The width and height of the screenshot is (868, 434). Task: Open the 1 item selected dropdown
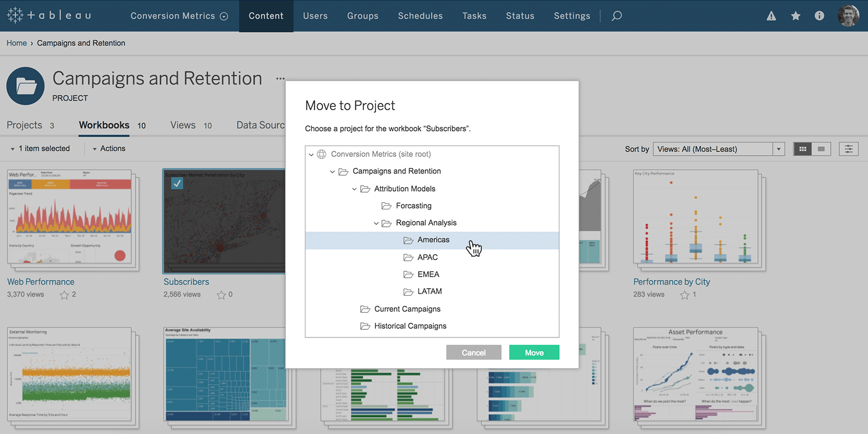41,148
